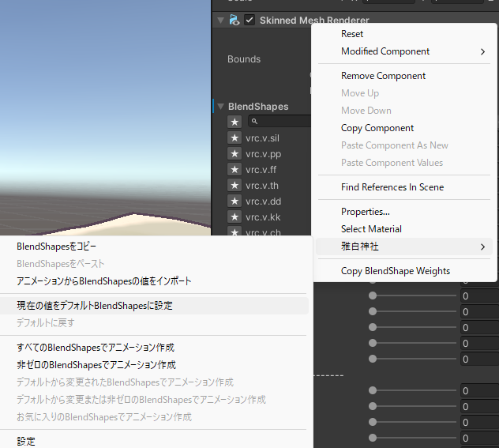Click the star icon for vrc.v.kk
This screenshot has height=448, width=499.
234,216
